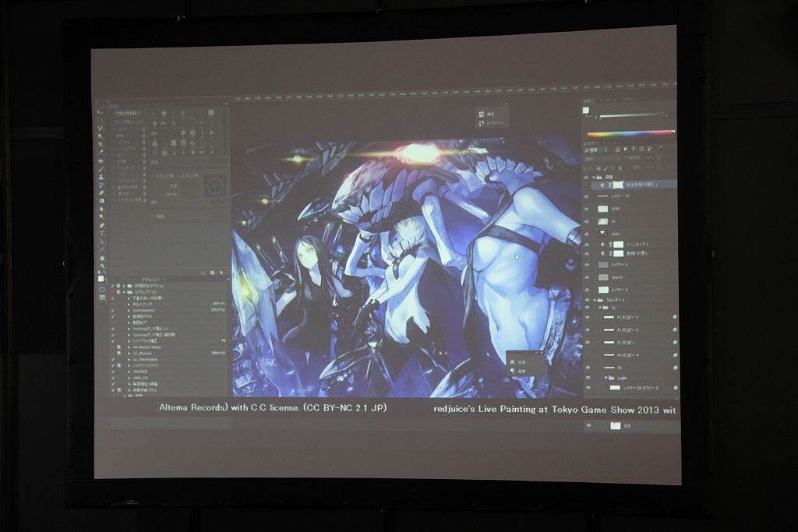798x532 pixels.
Task: Filter layers by smart object icon
Action: coord(649,149)
